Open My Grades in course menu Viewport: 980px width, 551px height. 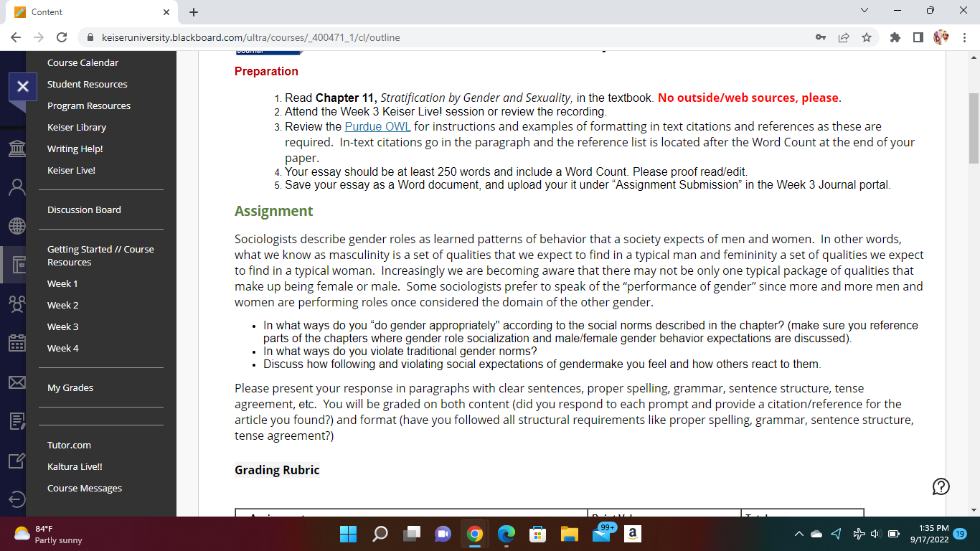(70, 387)
